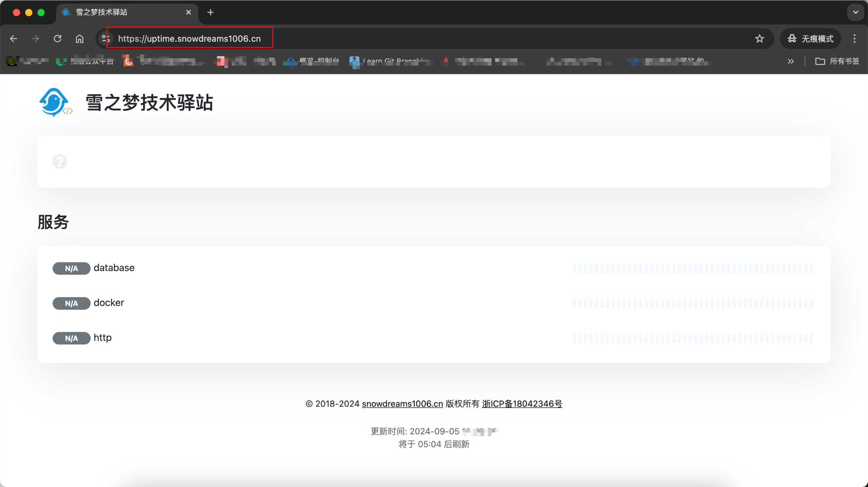868x487 pixels.
Task: Reload the page with refresh icon
Action: click(x=57, y=39)
